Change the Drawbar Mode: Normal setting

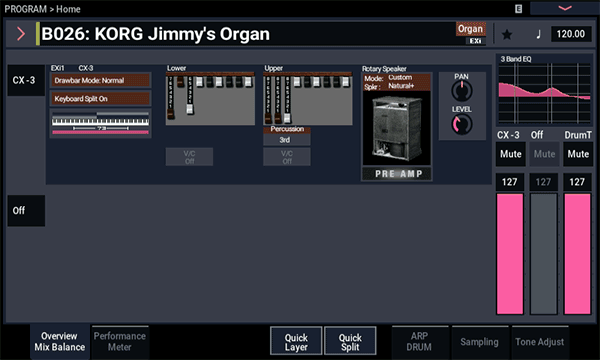pyautogui.click(x=101, y=80)
